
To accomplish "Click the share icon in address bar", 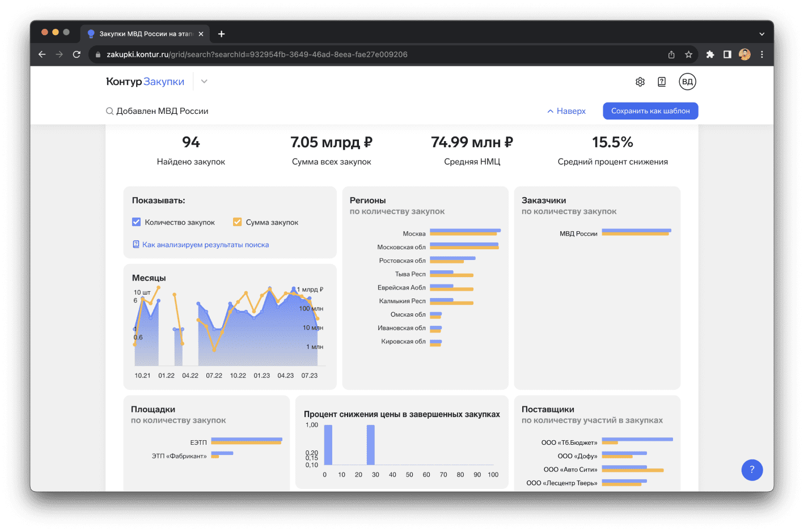I will (671, 54).
